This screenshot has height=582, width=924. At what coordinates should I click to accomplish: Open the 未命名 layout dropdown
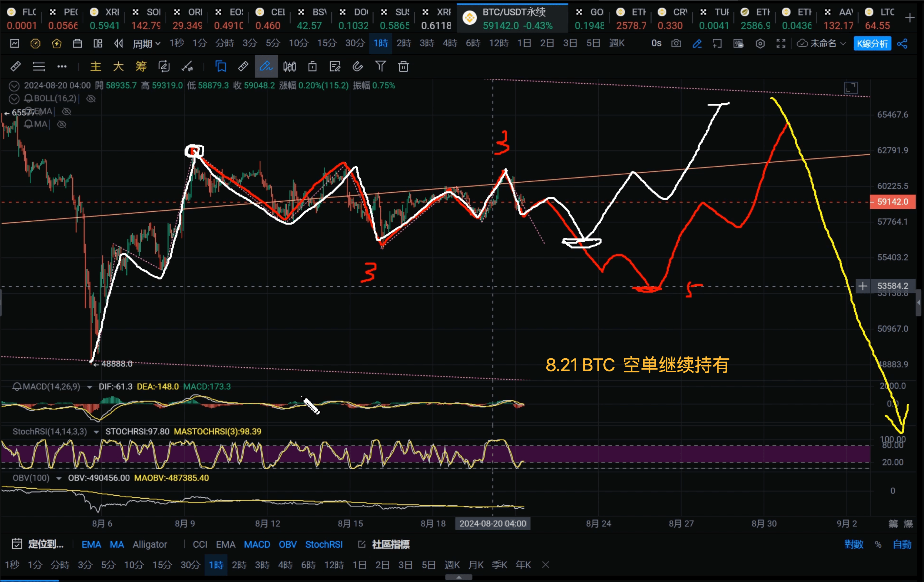pos(821,44)
